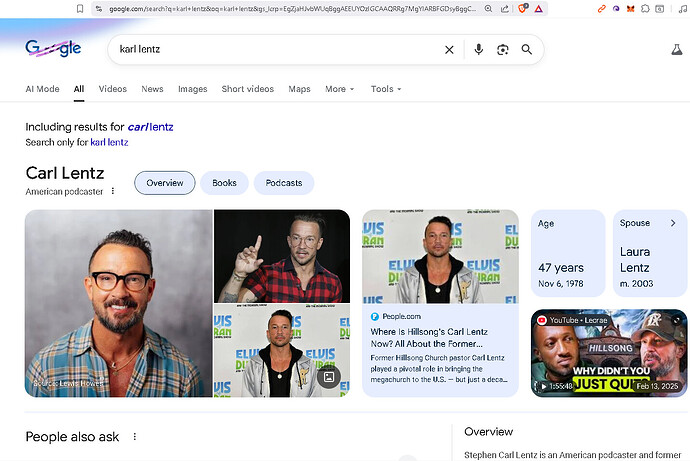The image size is (690, 461).
Task: Open the orange link extension icon
Action: (602, 8)
